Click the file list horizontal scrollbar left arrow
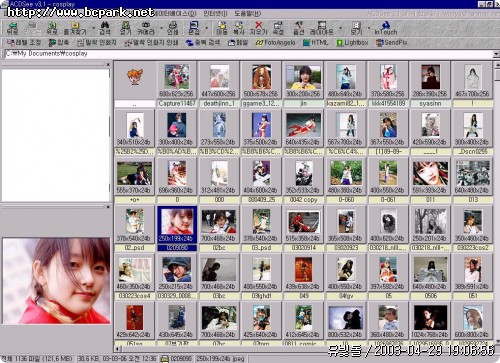This screenshot has height=363, width=500. tap(118, 349)
